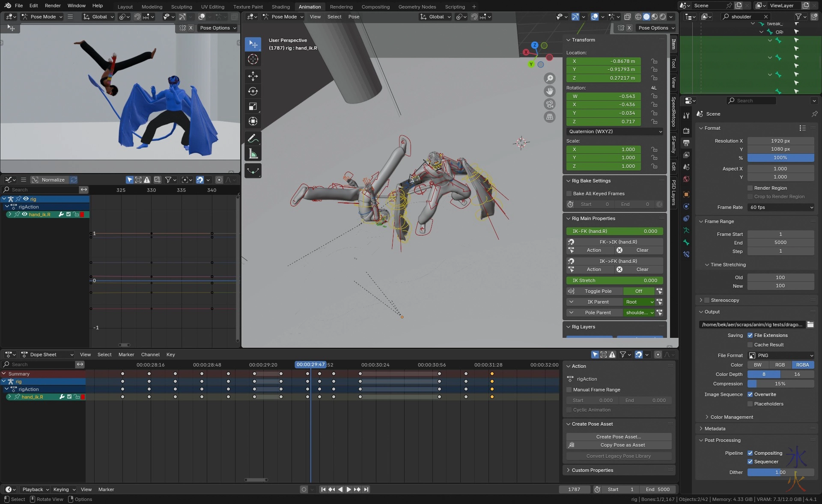Select the Scale tool in viewport toolbar
The width and height of the screenshot is (822, 504).
tap(253, 106)
